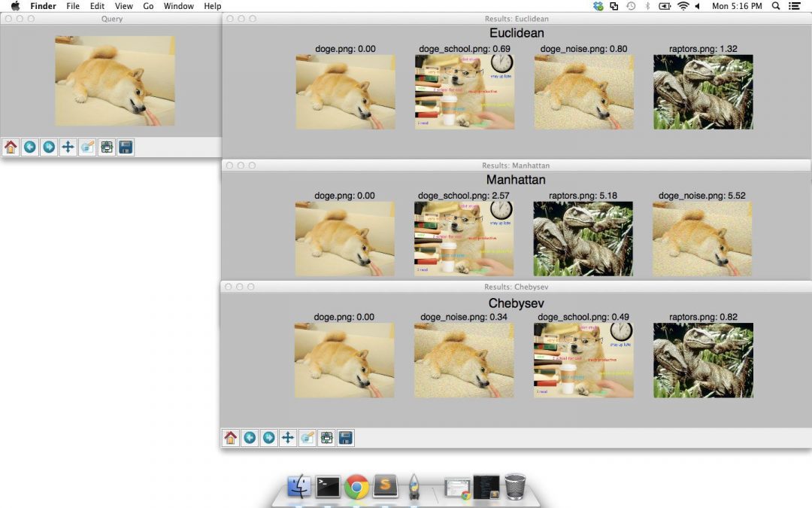Open the File menu
Viewport: 812px width, 508px height.
(x=73, y=6)
